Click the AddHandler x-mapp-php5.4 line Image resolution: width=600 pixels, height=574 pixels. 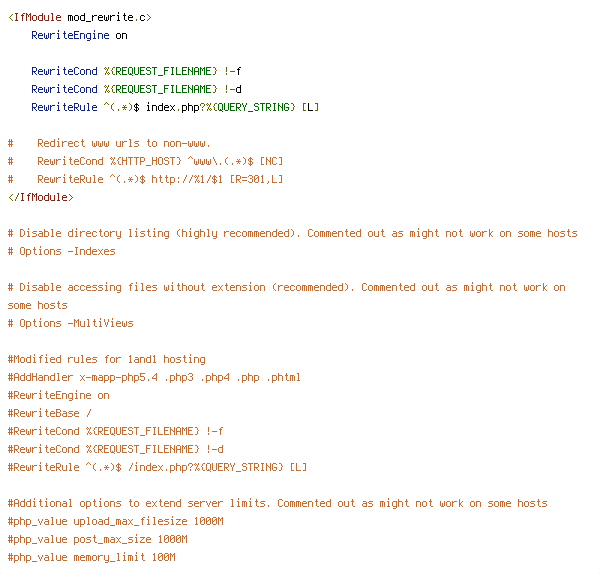[154, 377]
